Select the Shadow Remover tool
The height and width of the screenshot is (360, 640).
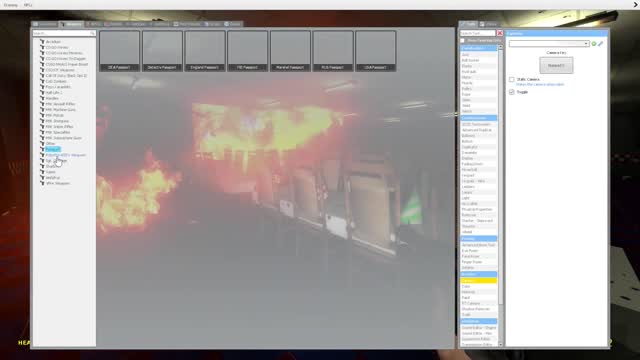click(x=479, y=309)
